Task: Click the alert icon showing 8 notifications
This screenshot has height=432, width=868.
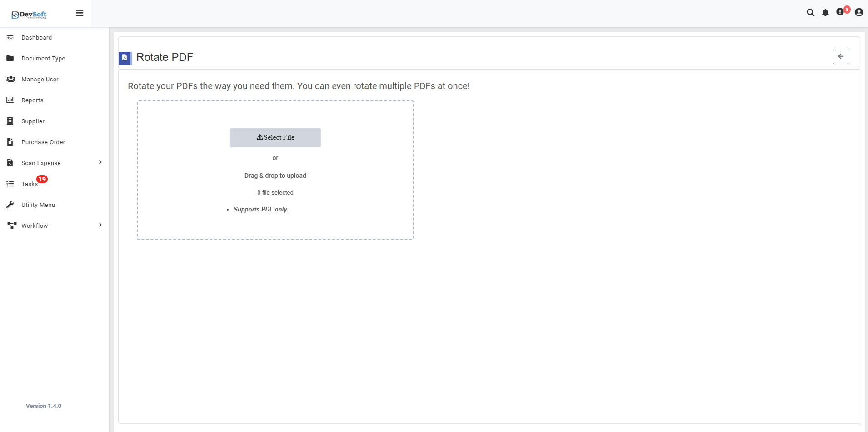Action: [x=840, y=13]
